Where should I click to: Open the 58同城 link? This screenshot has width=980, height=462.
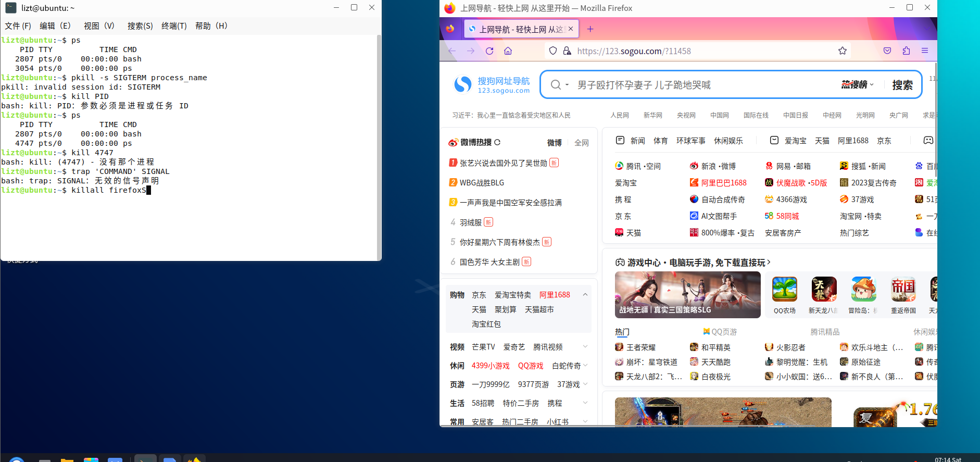click(782, 216)
